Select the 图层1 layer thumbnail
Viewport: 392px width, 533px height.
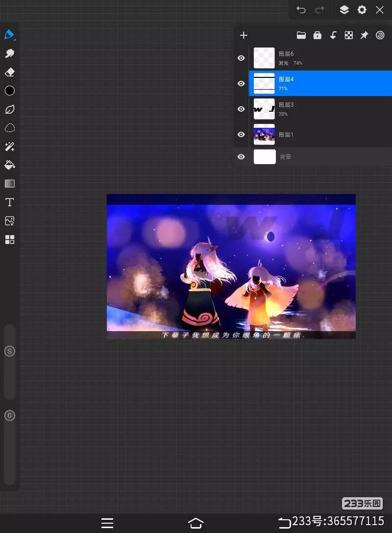click(264, 135)
